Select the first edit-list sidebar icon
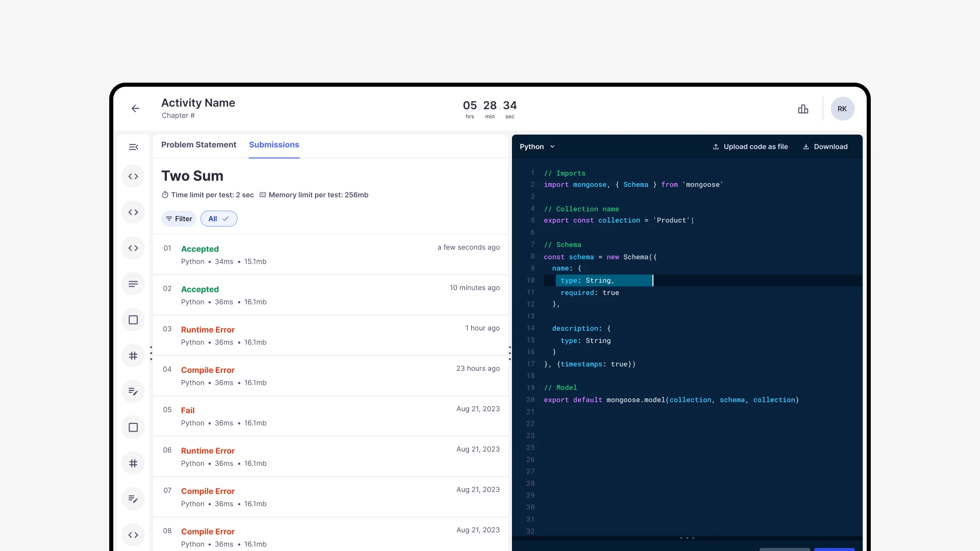Screen dimensions: 980x551 133,391
